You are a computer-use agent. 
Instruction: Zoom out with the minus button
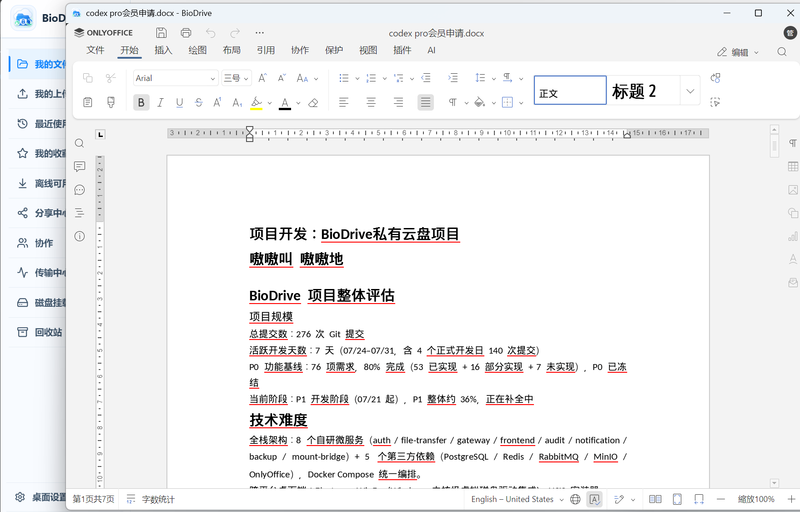721,499
